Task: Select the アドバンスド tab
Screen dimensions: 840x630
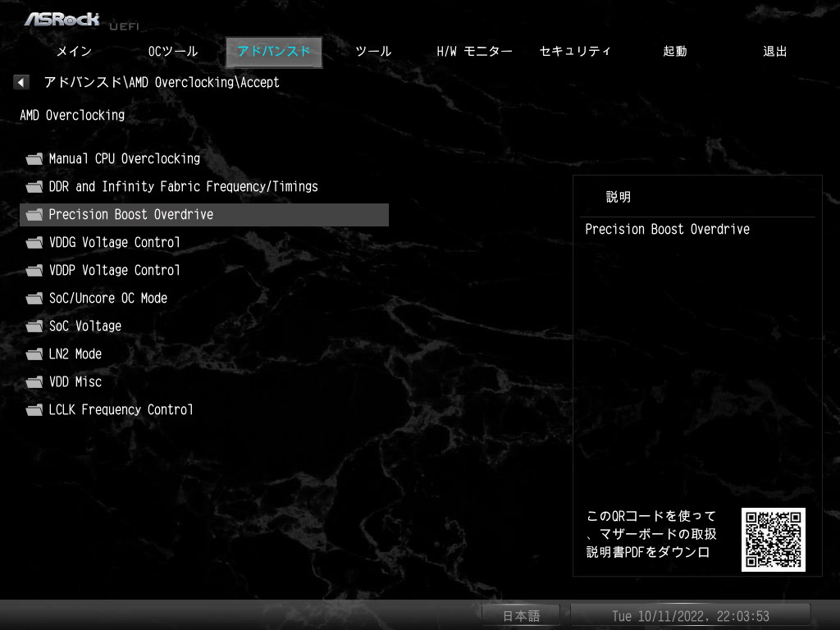Action: pyautogui.click(x=274, y=52)
